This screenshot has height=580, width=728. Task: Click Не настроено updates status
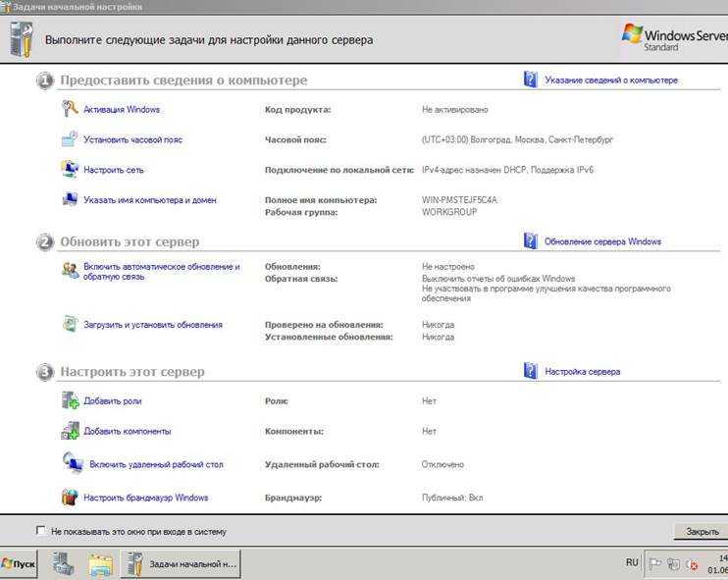pyautogui.click(x=448, y=267)
